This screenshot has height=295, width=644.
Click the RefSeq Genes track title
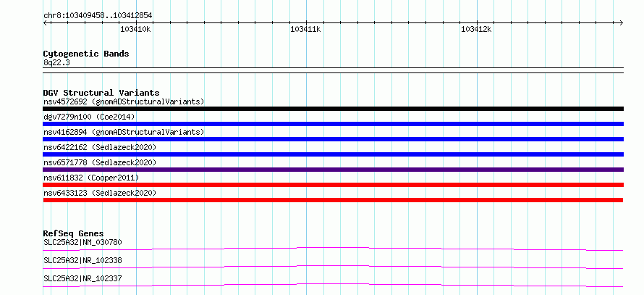74,233
